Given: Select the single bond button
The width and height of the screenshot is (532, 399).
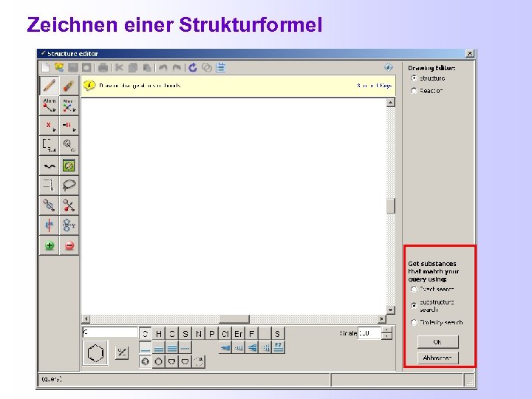Looking at the screenshot, I should tap(146, 348).
